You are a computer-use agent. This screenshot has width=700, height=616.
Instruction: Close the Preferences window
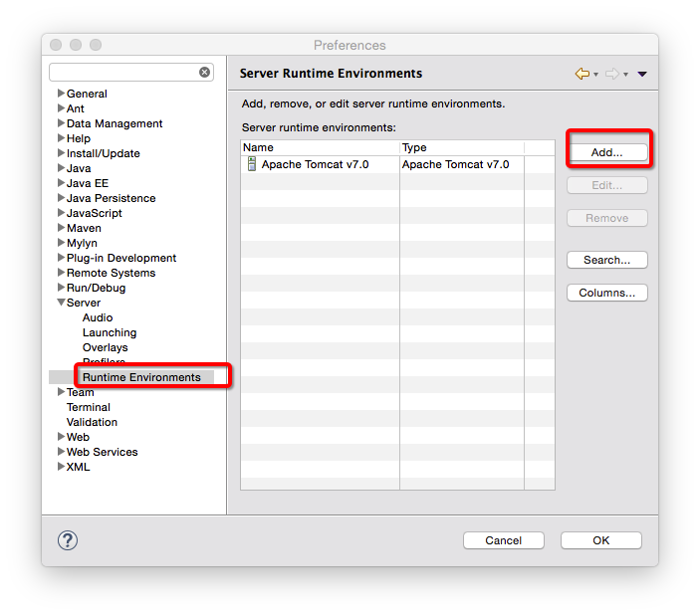tap(56, 45)
